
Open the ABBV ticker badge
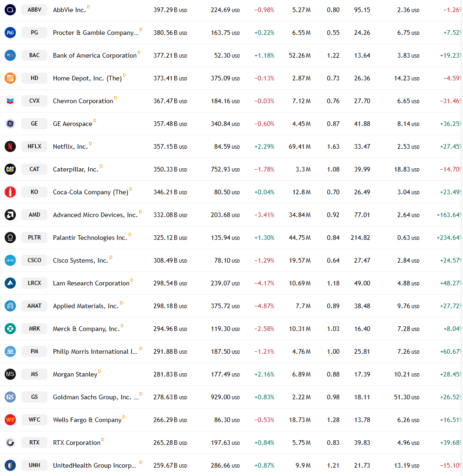point(34,10)
